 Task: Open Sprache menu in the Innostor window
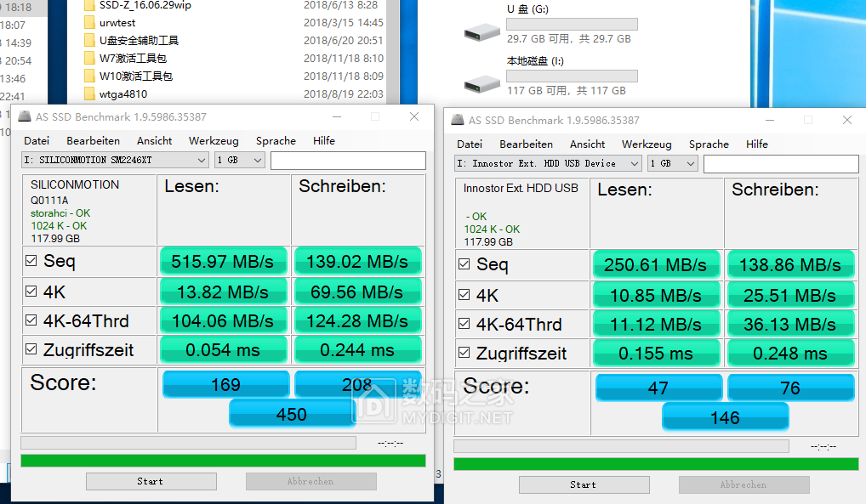709,144
